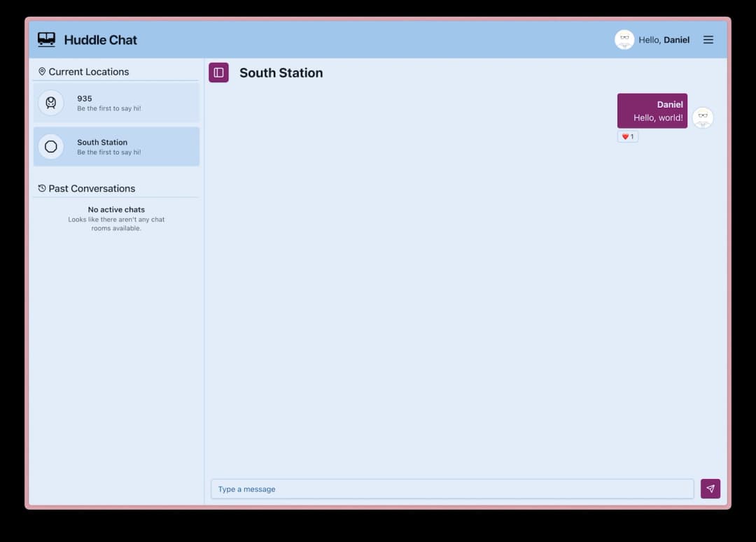Click the history clock icon by Past Conversations

pyautogui.click(x=42, y=188)
